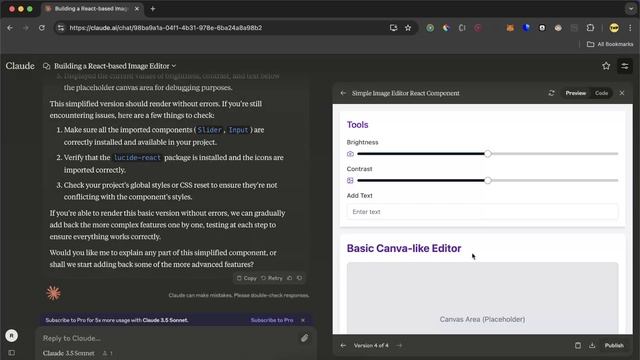This screenshot has height=360, width=640.
Task: Open Claude 3.5 Sonnet model selector
Action: (69, 353)
